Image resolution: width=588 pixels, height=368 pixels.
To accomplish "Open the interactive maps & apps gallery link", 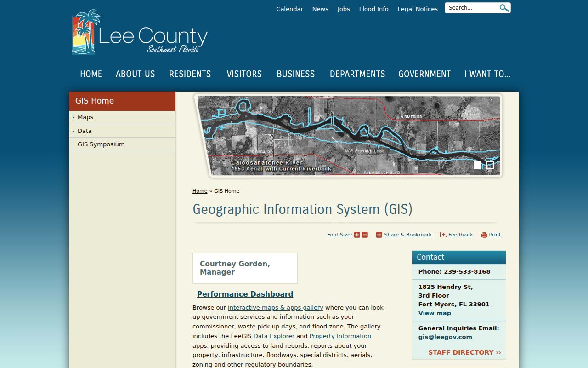I will 276,308.
